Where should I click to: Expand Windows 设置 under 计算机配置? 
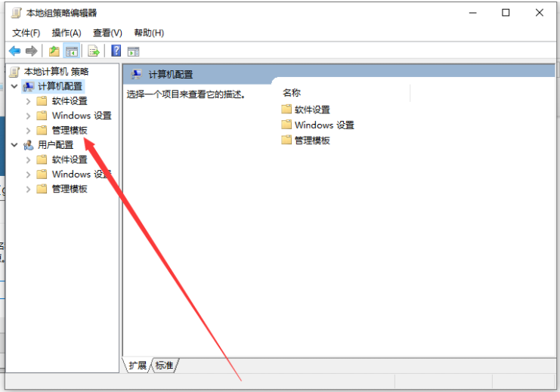(x=28, y=116)
